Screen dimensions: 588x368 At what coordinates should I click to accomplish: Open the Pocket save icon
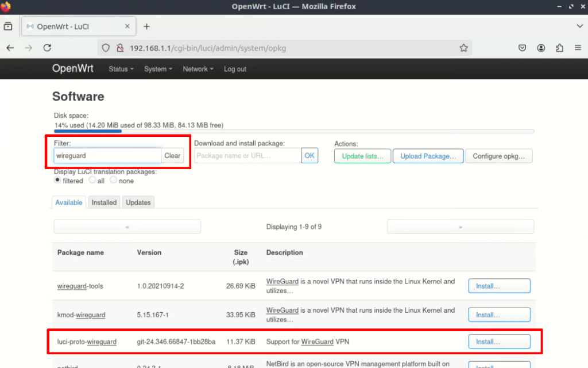522,48
